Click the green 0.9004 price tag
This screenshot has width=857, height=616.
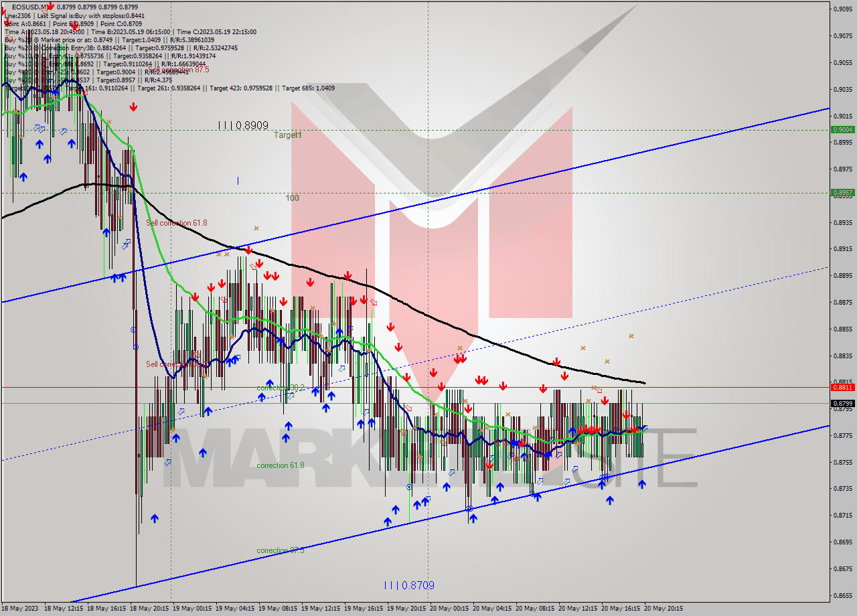(842, 130)
